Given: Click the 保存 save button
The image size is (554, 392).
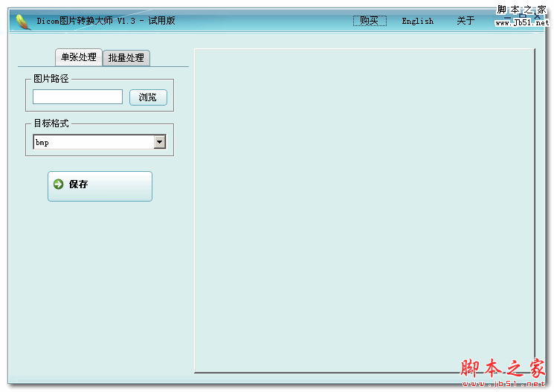Looking at the screenshot, I should coord(100,186).
